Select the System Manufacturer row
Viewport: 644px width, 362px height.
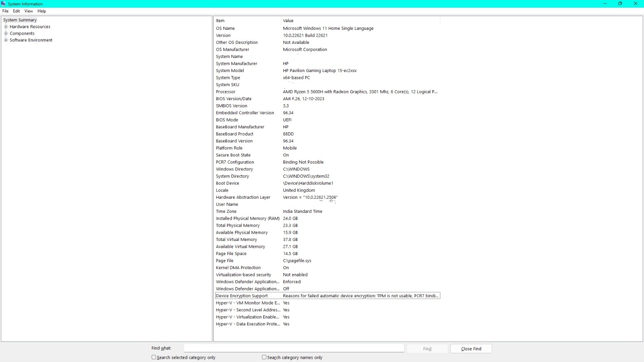[x=327, y=64]
